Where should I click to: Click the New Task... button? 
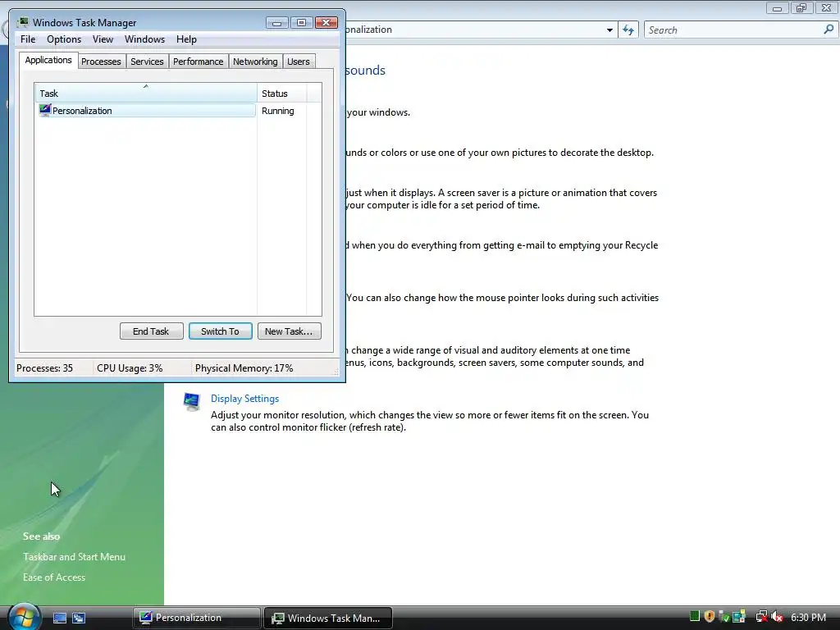point(289,331)
